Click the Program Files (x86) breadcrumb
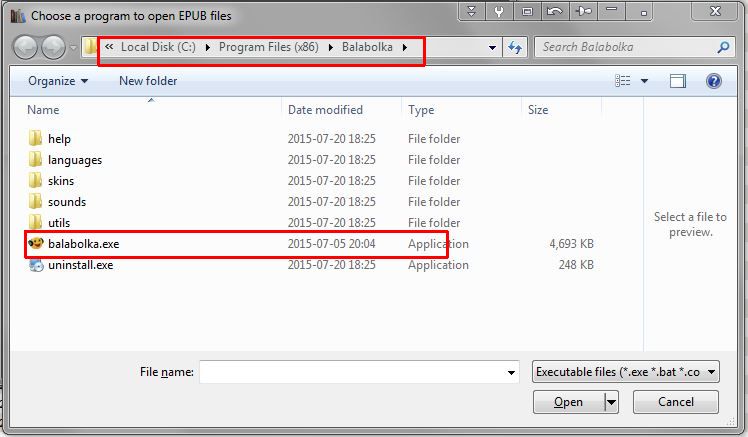Viewport: 748px width, 437px height. pyautogui.click(x=268, y=47)
